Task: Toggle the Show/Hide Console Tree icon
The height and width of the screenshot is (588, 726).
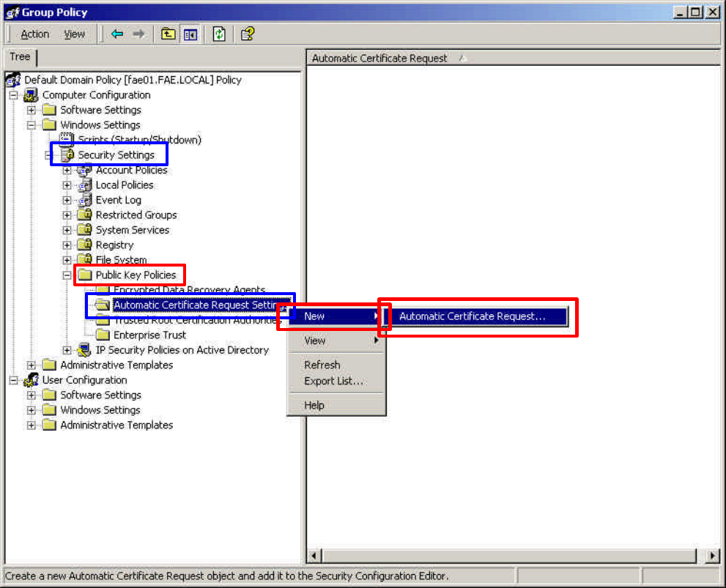Action: click(x=190, y=34)
